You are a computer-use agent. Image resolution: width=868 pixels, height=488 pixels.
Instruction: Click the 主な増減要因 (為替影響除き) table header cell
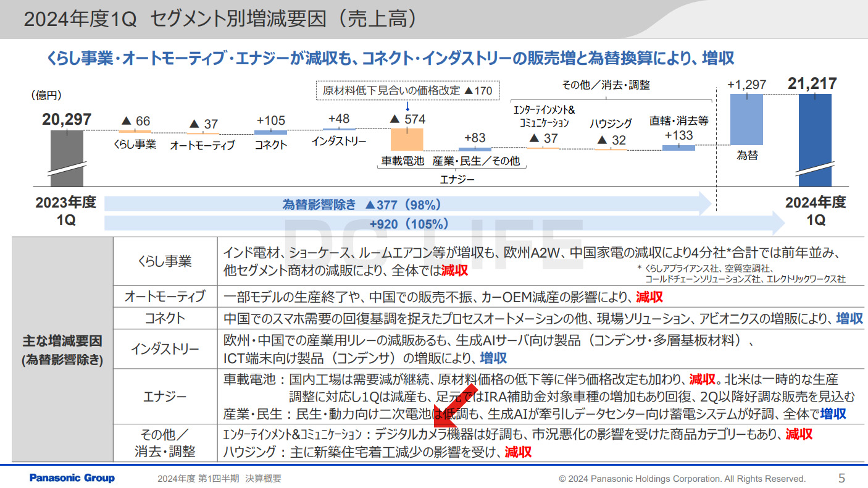coord(62,349)
